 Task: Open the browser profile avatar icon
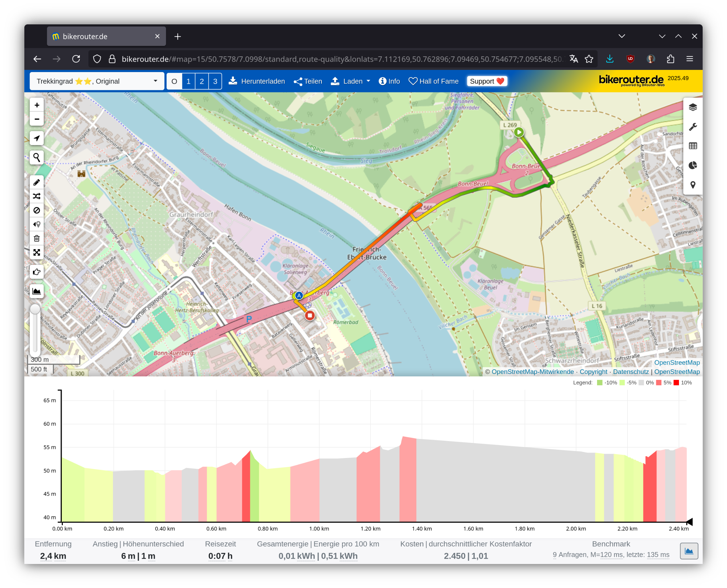click(650, 59)
